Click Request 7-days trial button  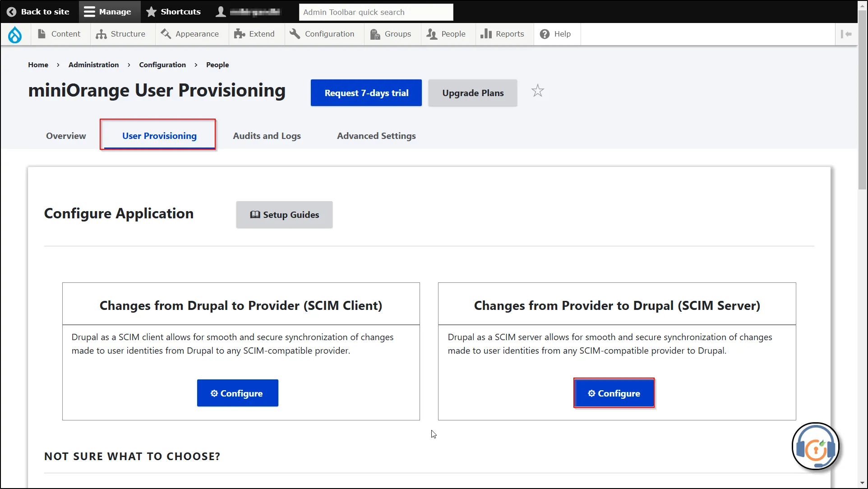(366, 93)
